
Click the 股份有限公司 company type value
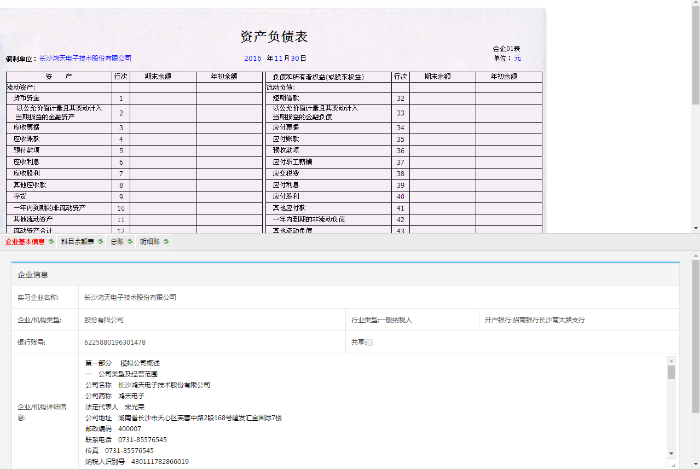(x=104, y=320)
